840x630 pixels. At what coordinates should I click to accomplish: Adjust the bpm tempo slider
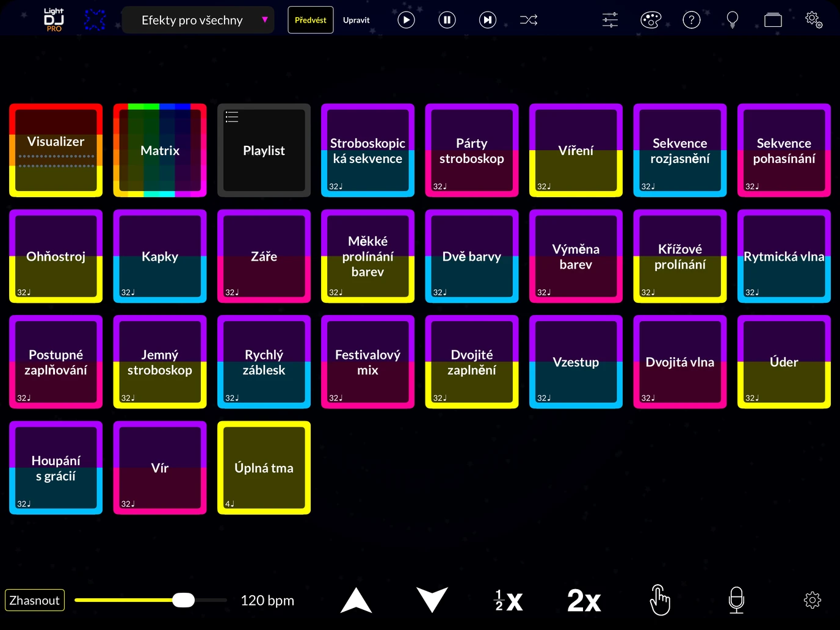coord(150,600)
